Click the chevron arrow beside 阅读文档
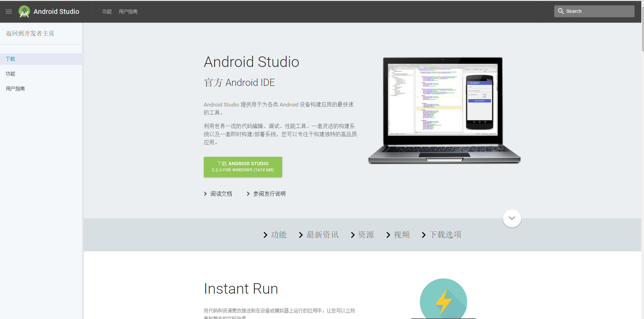Screen dimensions: 644x319 tap(205, 194)
